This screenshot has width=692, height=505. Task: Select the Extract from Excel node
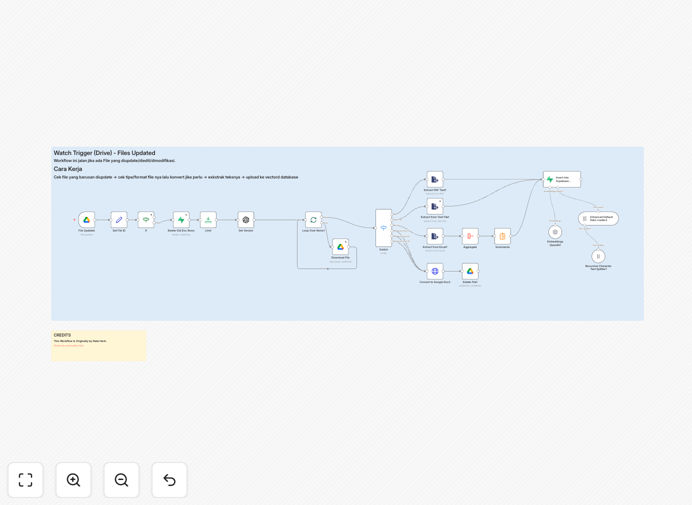pyautogui.click(x=435, y=236)
